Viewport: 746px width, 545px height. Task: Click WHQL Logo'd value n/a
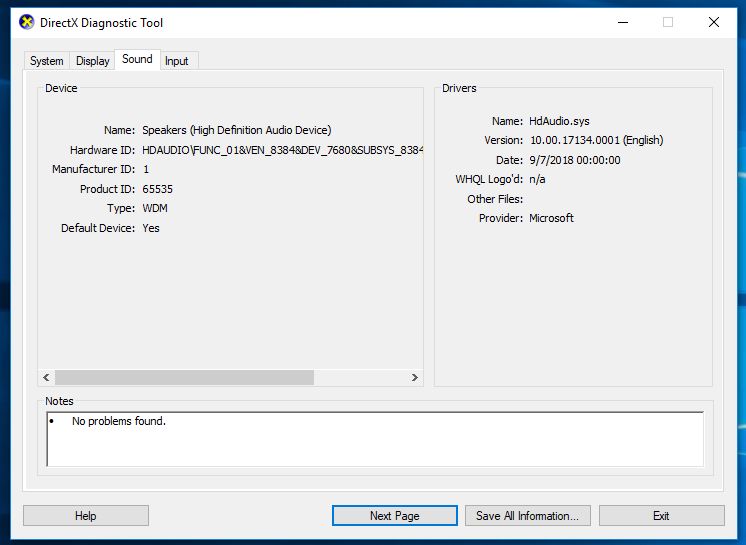[x=537, y=179]
